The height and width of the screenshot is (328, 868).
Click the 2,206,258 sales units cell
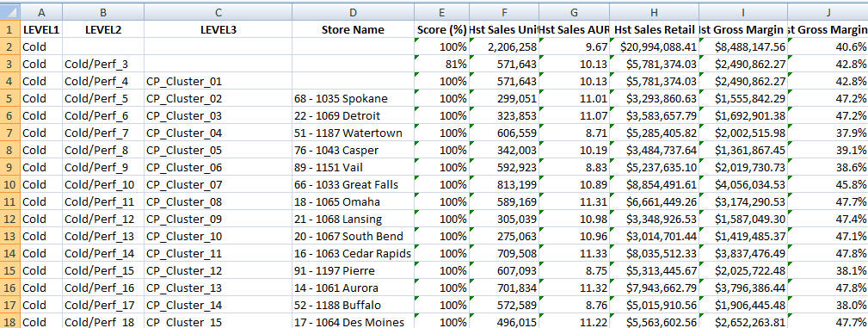[504, 47]
